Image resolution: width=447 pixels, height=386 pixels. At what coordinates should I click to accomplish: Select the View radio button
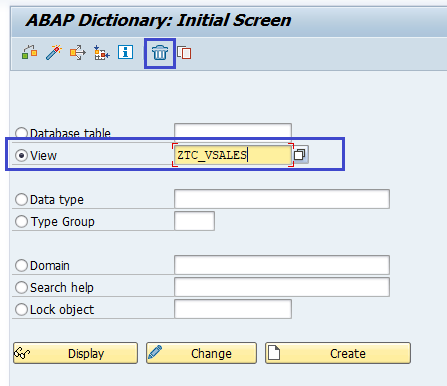click(x=21, y=155)
